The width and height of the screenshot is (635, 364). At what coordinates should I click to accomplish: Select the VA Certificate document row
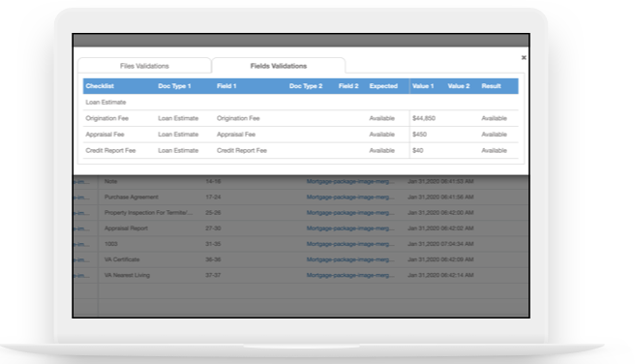tap(301, 259)
